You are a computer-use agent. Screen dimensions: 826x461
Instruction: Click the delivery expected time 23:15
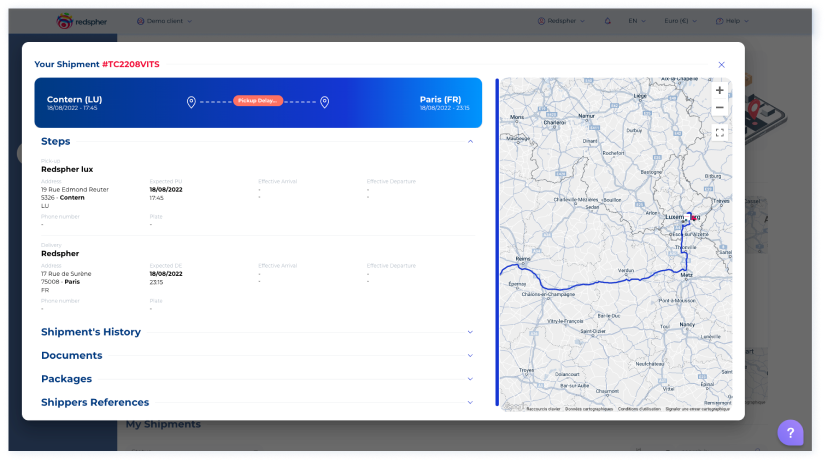[156, 282]
